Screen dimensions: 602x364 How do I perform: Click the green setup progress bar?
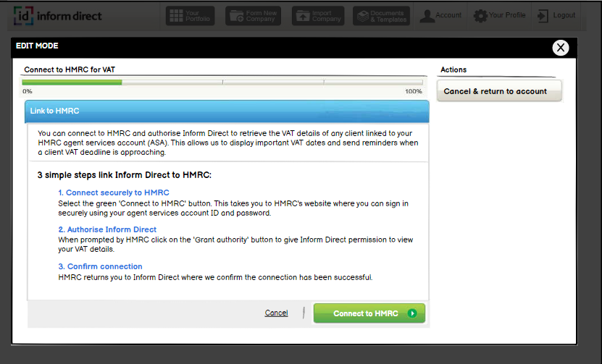(x=72, y=82)
